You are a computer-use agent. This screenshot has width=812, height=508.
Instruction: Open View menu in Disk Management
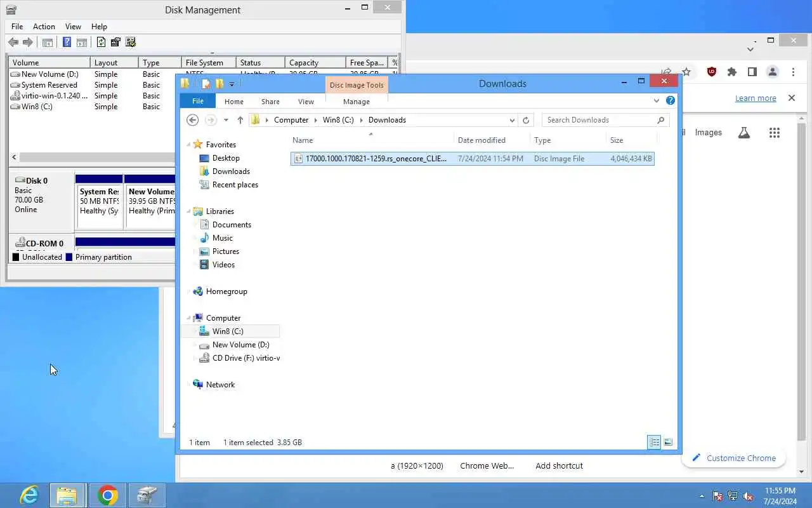point(73,27)
